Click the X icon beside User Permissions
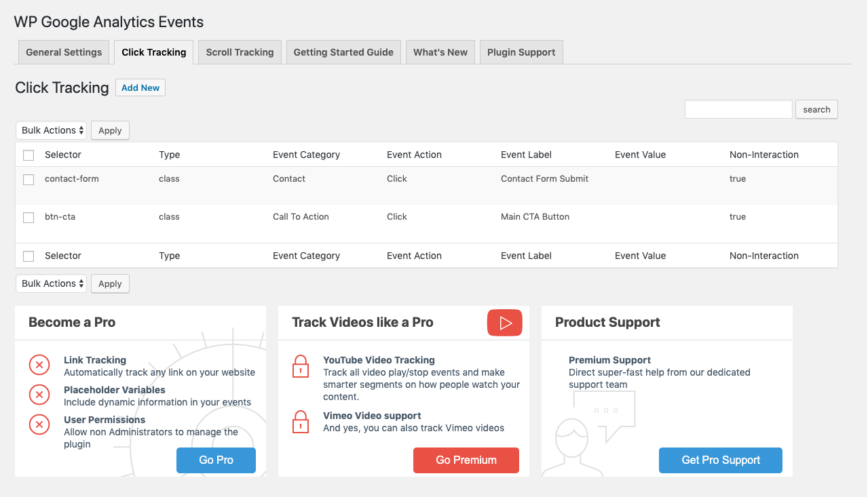Viewport: 868px width, 497px height. [39, 425]
